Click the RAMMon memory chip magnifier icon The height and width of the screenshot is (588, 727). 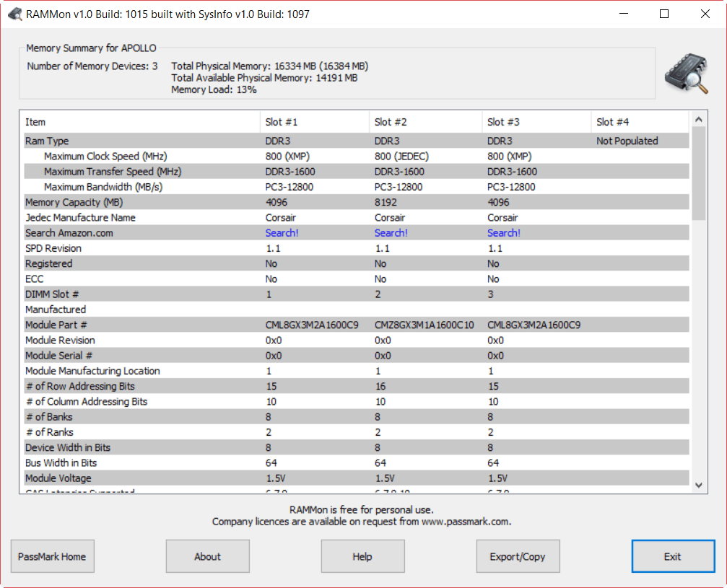687,73
